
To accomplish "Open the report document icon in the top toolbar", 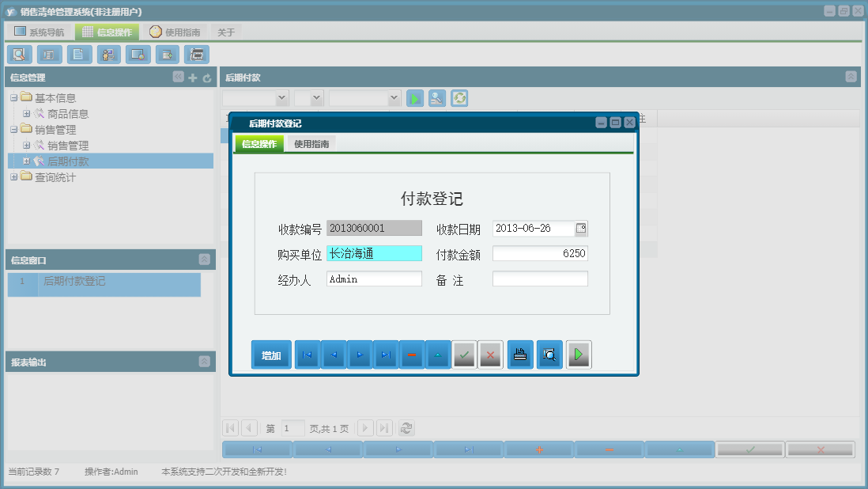I will coord(78,54).
